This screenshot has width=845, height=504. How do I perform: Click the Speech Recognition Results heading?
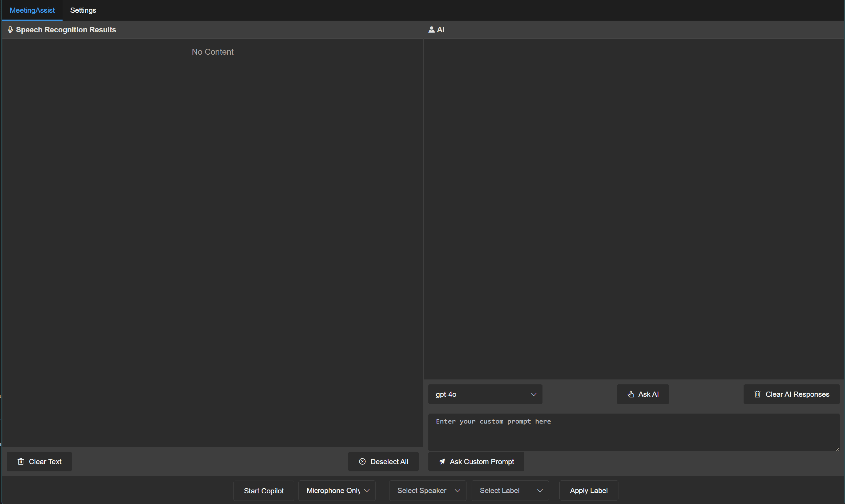click(x=66, y=30)
